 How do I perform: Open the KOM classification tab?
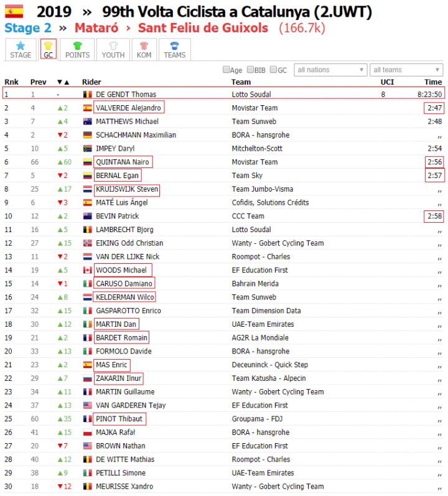coord(144,50)
